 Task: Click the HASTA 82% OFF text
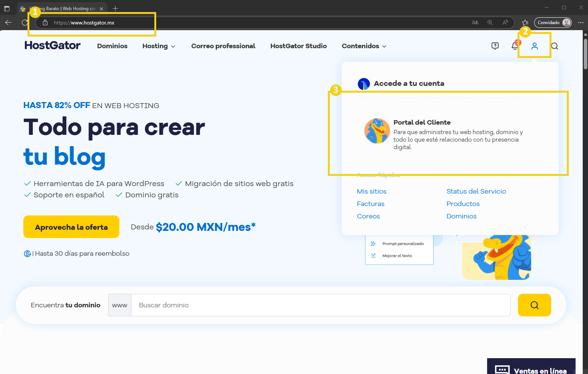coord(57,105)
